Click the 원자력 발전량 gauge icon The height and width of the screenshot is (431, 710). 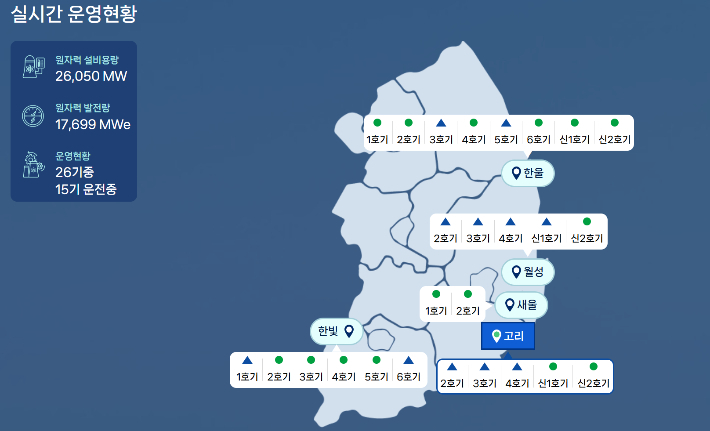(33, 116)
